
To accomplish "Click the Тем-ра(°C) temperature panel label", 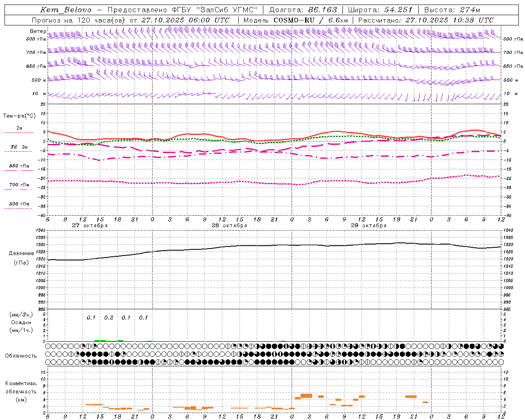I will (19, 116).
